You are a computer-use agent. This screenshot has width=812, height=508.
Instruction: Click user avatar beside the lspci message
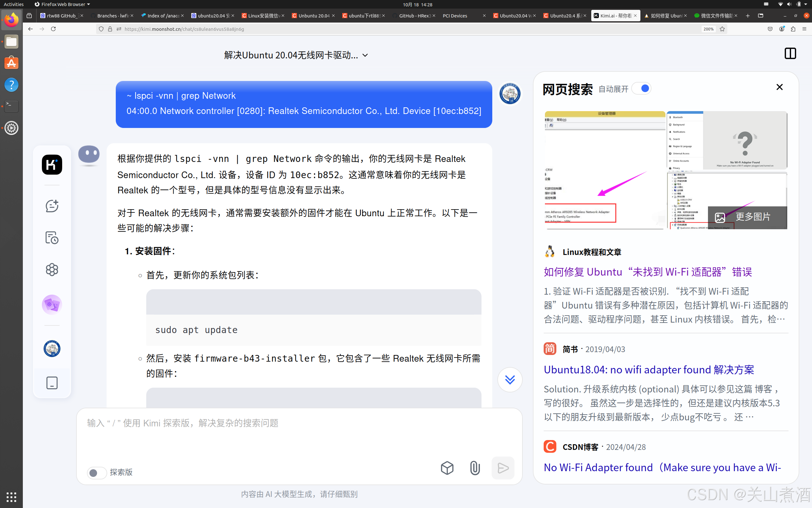(x=510, y=93)
